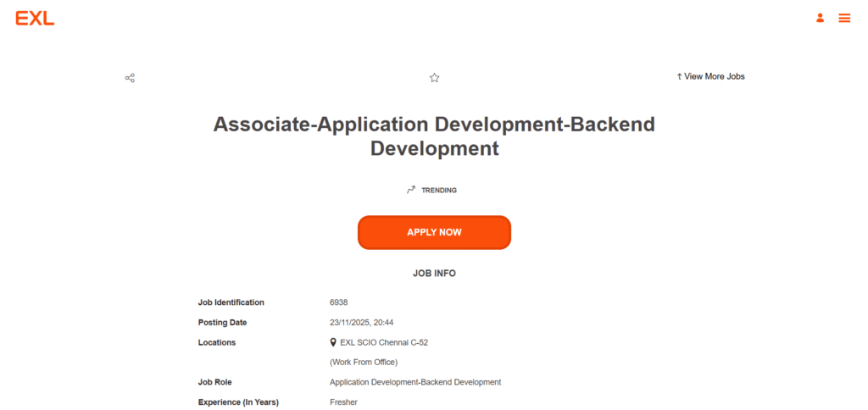Open the hamburger menu
Viewport: 868px width, 410px height.
tap(844, 18)
